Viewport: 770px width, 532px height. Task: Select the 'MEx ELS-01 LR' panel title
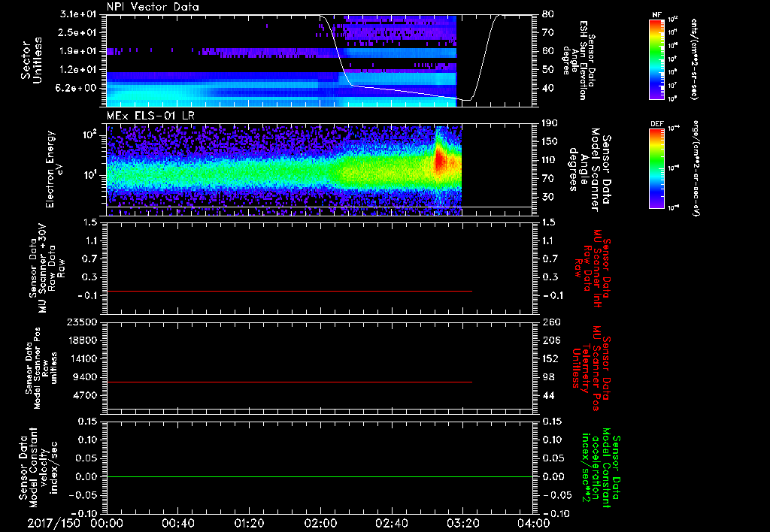[150, 116]
